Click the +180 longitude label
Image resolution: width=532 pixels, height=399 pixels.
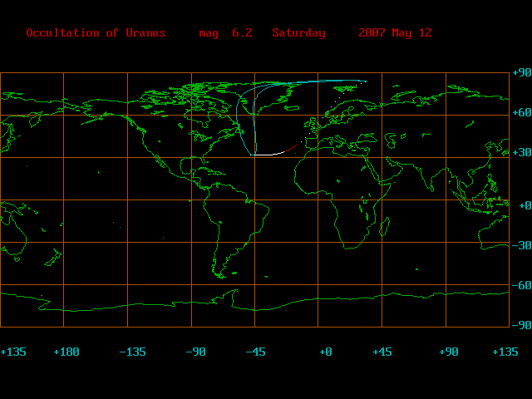coord(66,352)
